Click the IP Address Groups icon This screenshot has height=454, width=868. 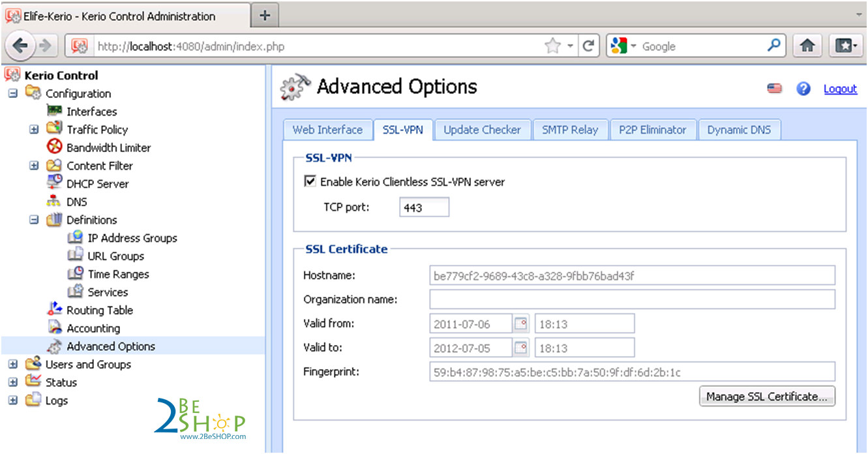76,237
